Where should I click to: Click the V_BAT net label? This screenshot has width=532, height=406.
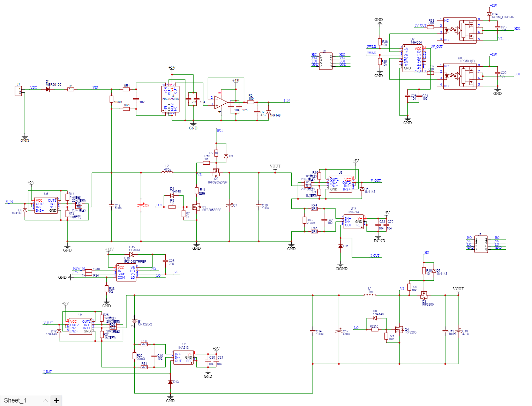(48, 323)
